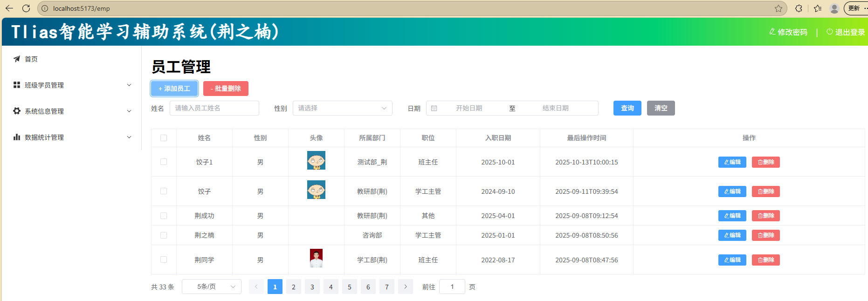Viewport: 868px width, 301px height.
Task: Select the checkbox for row 荆之楠
Action: point(164,235)
